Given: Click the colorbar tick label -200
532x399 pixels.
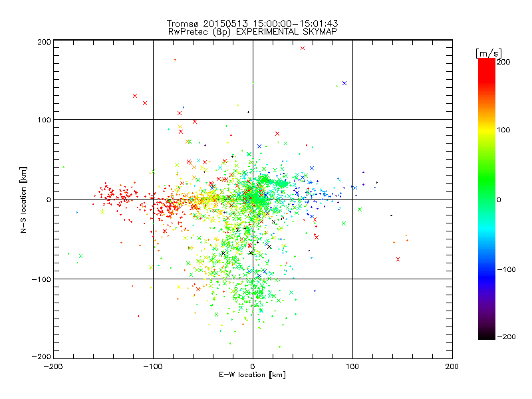Looking at the screenshot, I should point(506,337).
